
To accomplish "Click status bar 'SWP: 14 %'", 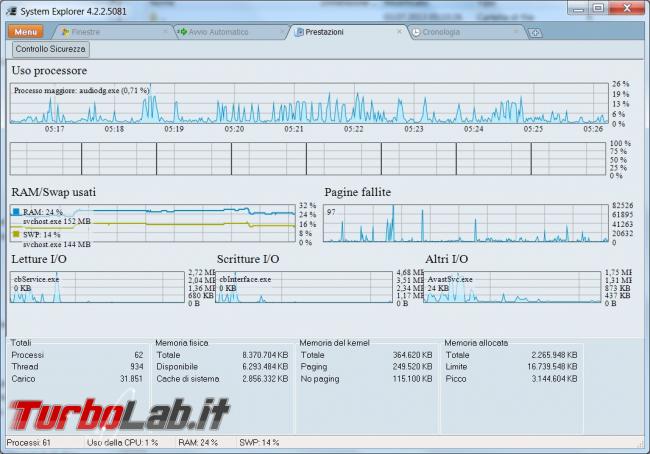I will click(259, 443).
